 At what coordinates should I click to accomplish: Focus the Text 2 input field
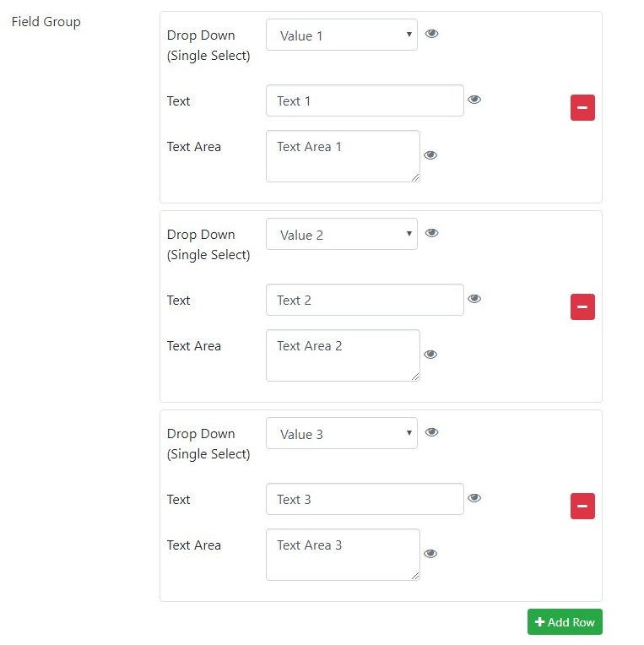click(365, 300)
